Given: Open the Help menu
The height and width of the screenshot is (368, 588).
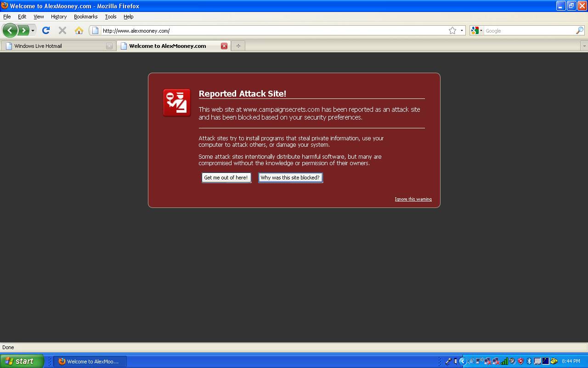Looking at the screenshot, I should 129,17.
